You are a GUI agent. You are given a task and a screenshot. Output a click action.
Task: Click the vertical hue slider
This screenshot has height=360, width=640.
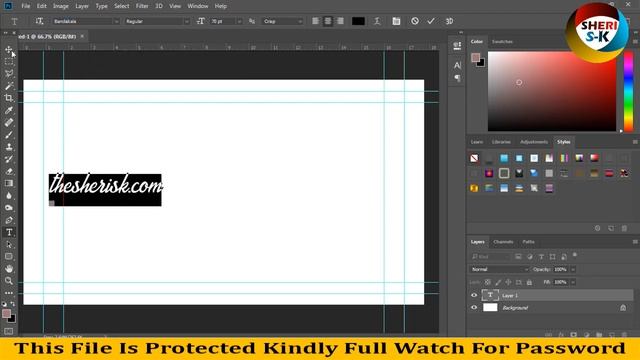pos(629,91)
